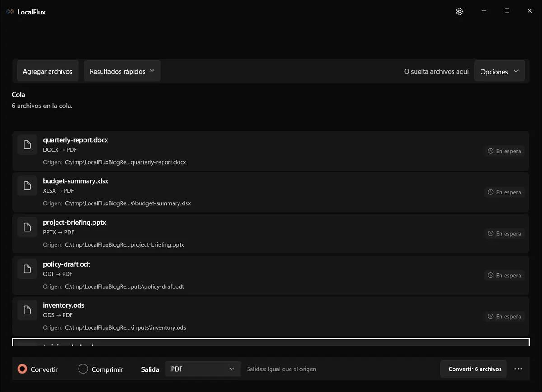Screen dimensions: 542x392
Task: Click the 'Salidas: Igual que el origen' text
Action: coord(281,369)
